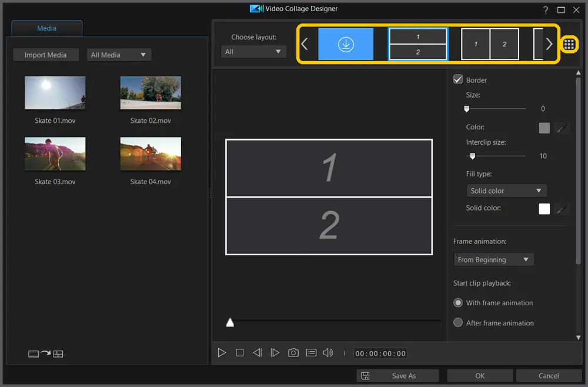Click the preview timeline playhead marker
This screenshot has width=588, height=387.
(x=230, y=322)
